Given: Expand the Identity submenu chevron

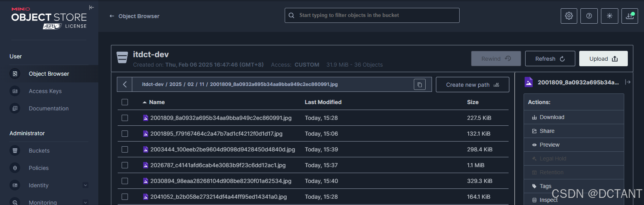Looking at the screenshot, I should tap(85, 185).
